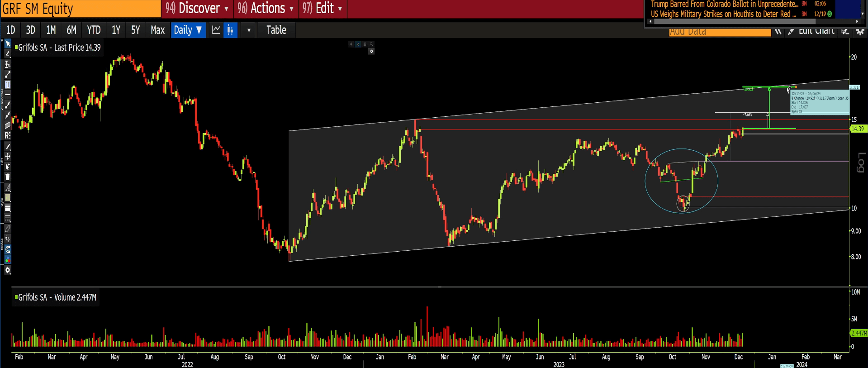Choose the regression R tool

point(8,135)
